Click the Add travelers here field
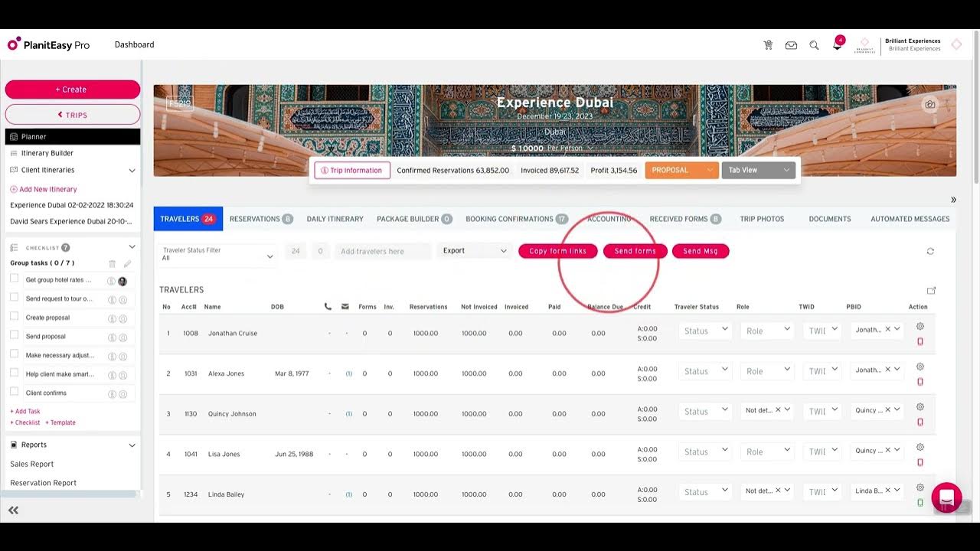The image size is (980, 551). [383, 251]
